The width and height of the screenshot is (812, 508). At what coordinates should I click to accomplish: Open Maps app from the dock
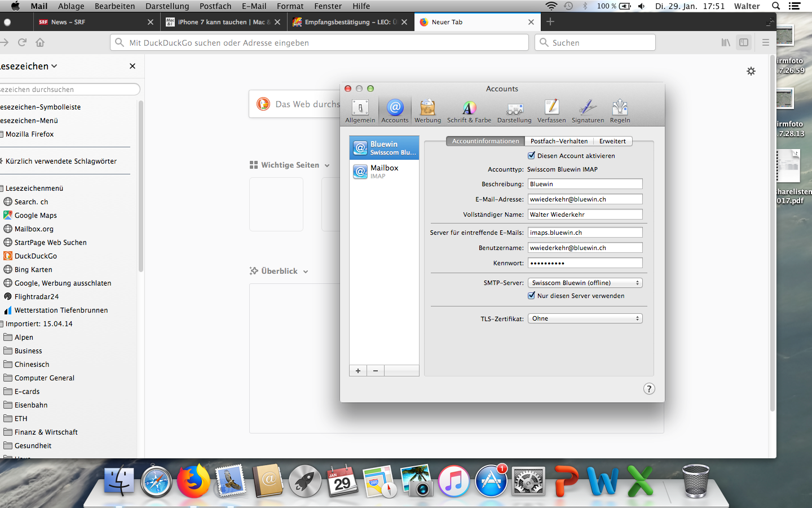coord(379,481)
